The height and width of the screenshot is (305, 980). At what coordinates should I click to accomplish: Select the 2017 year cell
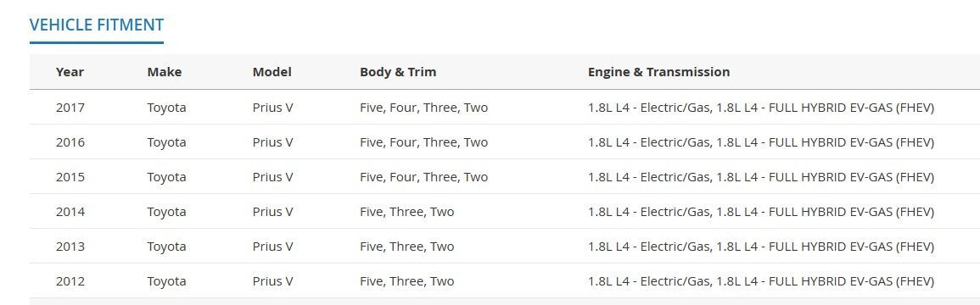click(70, 108)
